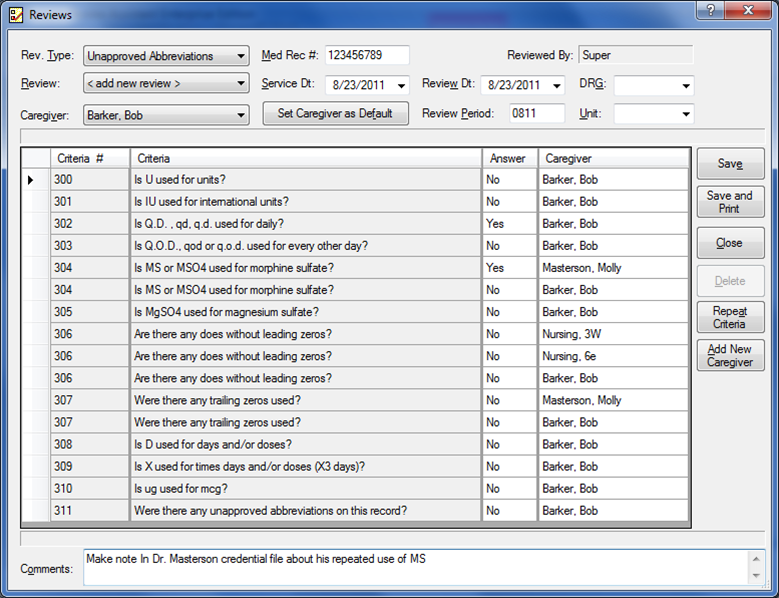Click 'Is MgSO4 used for magnesium sulfate?' cell
Screen dimensions: 779x598
(x=306, y=312)
